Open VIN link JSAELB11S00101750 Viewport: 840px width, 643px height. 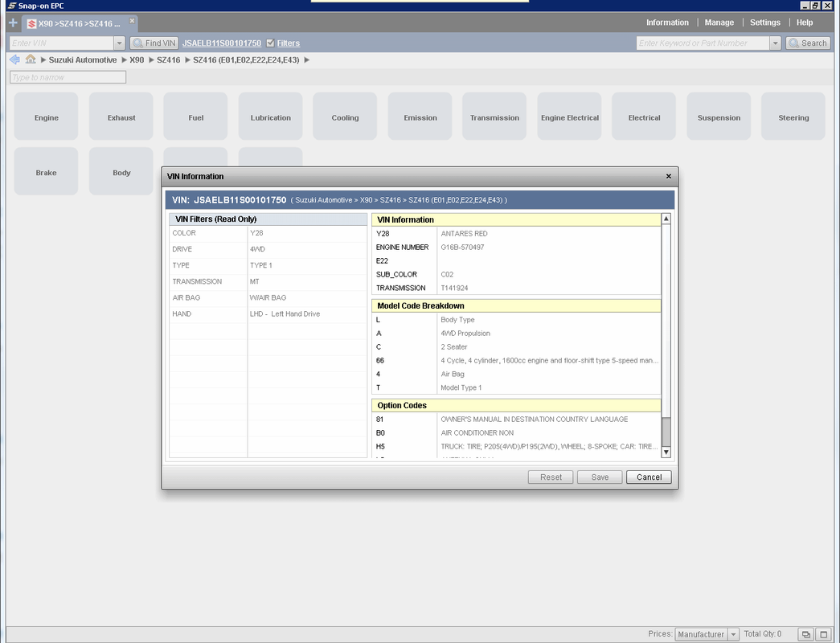pos(222,43)
